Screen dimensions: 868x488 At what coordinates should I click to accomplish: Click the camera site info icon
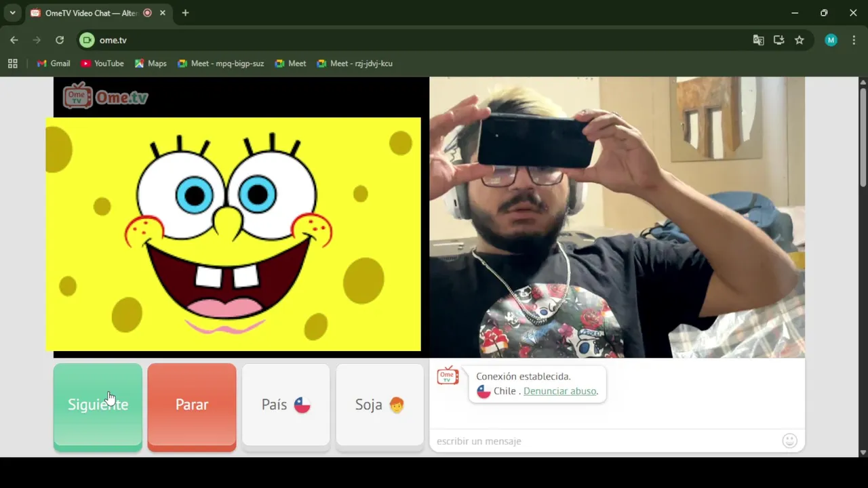pyautogui.click(x=87, y=40)
